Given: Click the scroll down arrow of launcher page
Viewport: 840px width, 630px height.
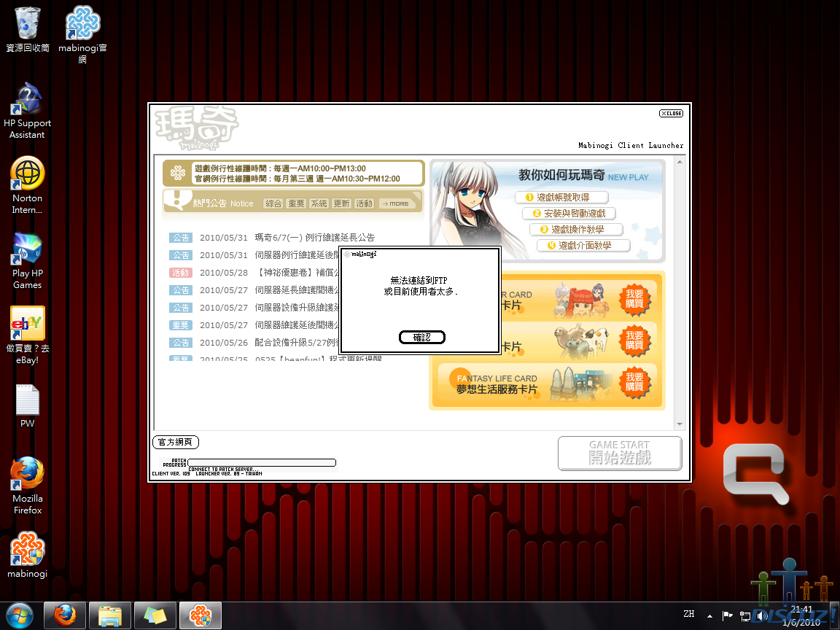Looking at the screenshot, I should click(x=680, y=424).
